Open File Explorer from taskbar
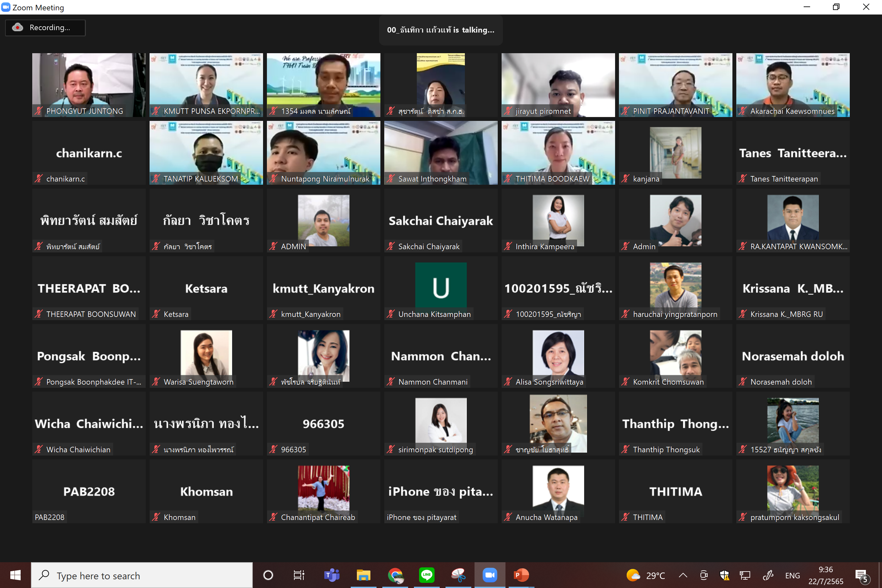The image size is (882, 588). coord(363,575)
